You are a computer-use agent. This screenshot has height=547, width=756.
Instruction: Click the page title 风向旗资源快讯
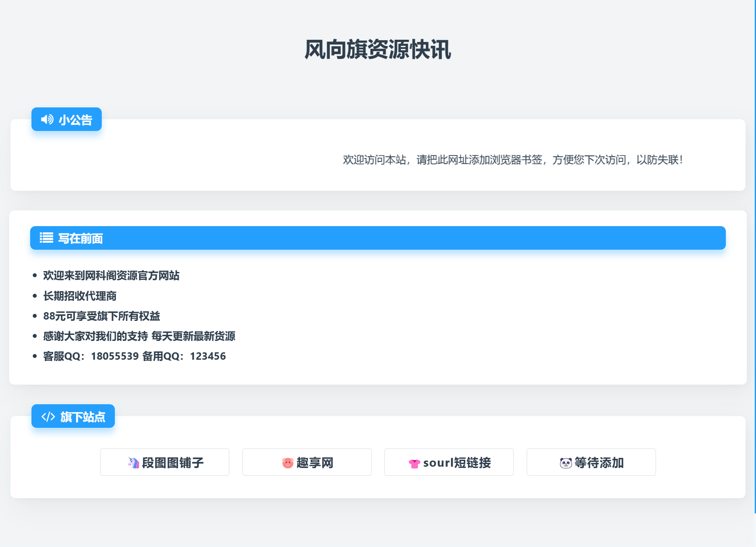(378, 49)
